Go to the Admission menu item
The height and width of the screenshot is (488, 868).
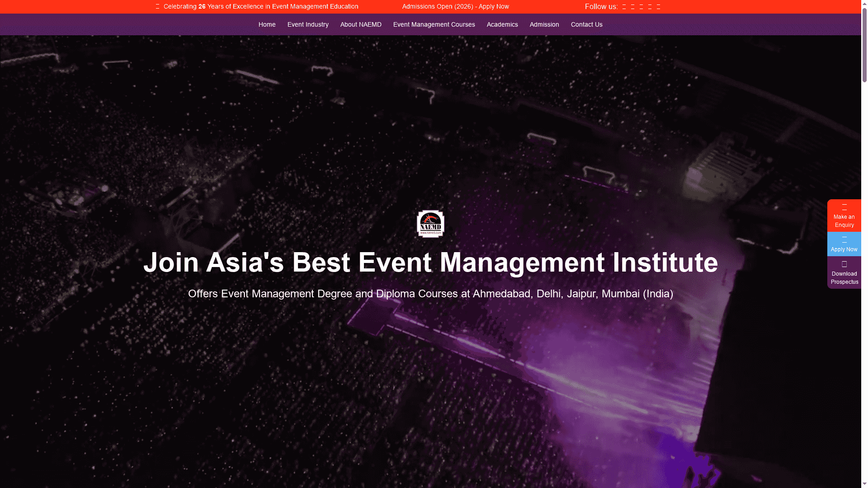coord(544,24)
